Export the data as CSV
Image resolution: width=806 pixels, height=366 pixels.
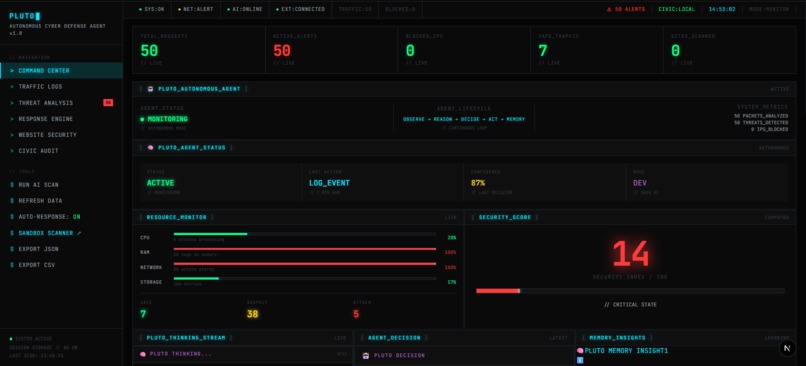(x=32, y=265)
